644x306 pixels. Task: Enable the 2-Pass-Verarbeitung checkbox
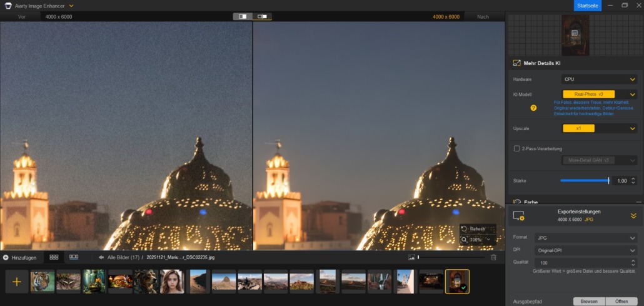tap(516, 148)
